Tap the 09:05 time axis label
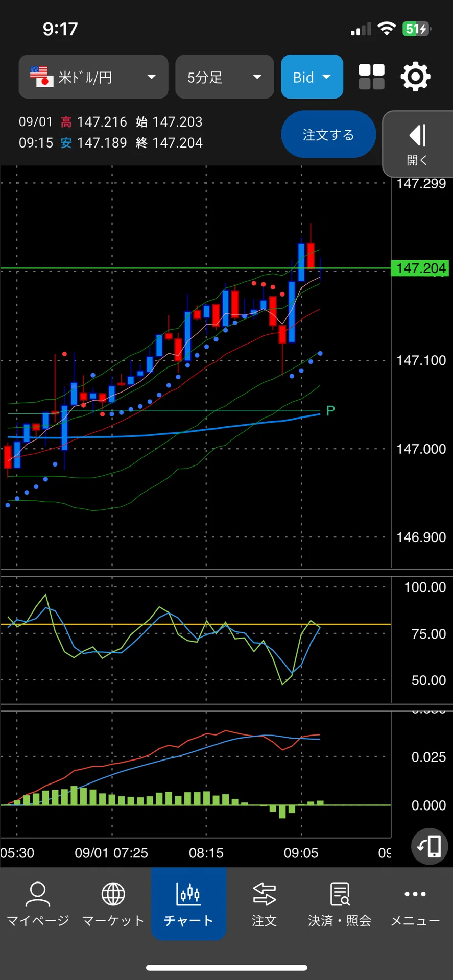 tap(301, 853)
